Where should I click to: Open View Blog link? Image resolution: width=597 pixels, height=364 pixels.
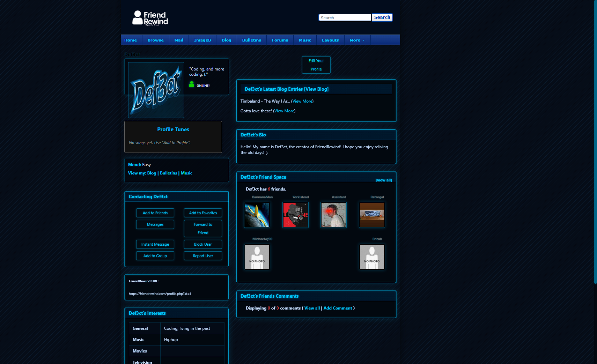coord(316,89)
